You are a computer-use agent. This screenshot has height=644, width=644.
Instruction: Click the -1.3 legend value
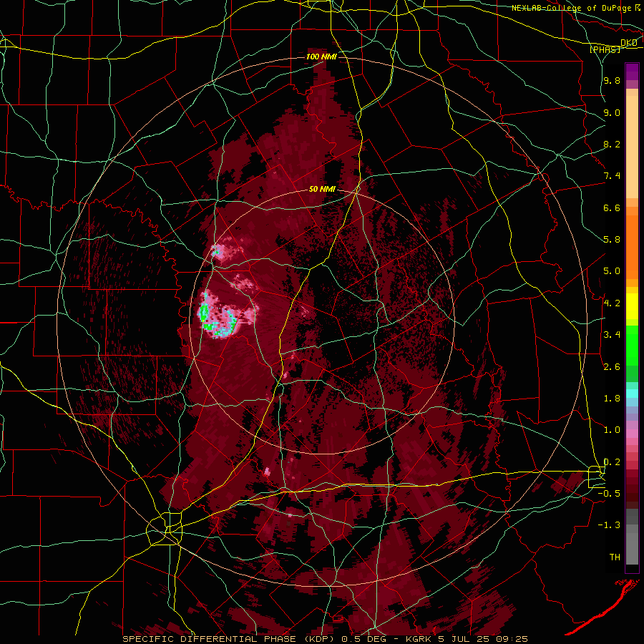pyautogui.click(x=609, y=525)
